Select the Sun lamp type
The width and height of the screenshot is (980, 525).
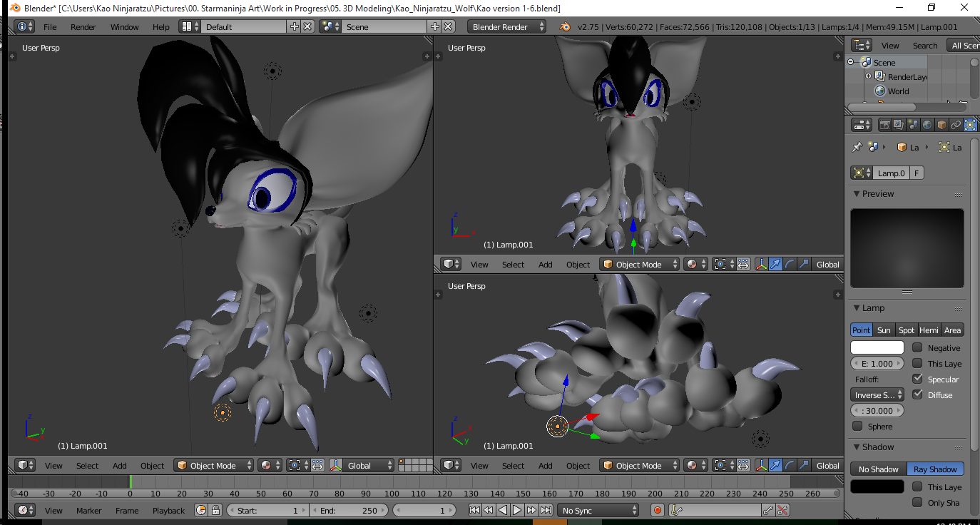coord(884,330)
